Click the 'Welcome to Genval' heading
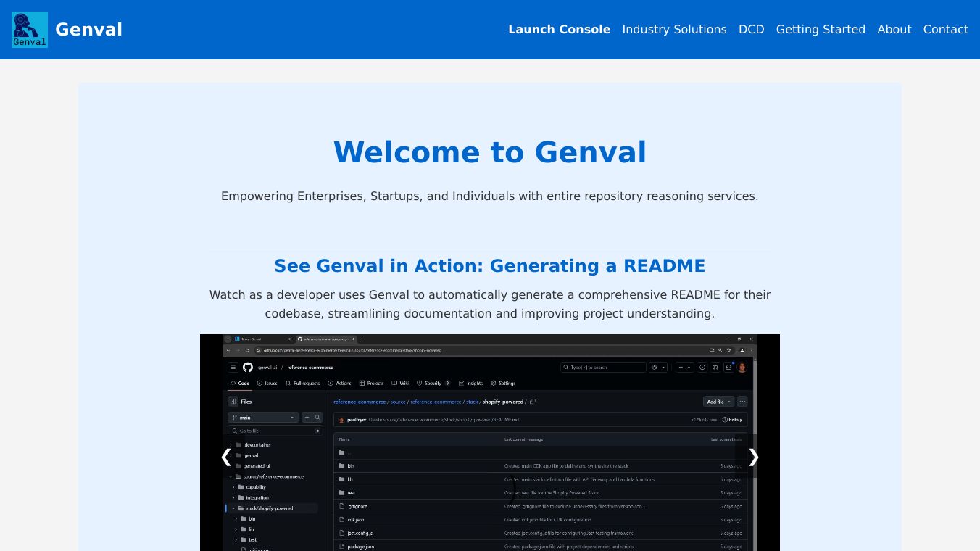The image size is (980, 551). tap(490, 152)
